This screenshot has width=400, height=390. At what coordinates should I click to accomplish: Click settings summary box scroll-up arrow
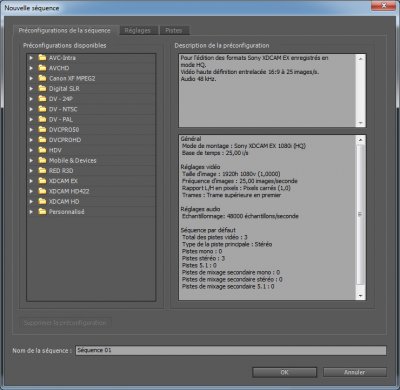pos(360,140)
